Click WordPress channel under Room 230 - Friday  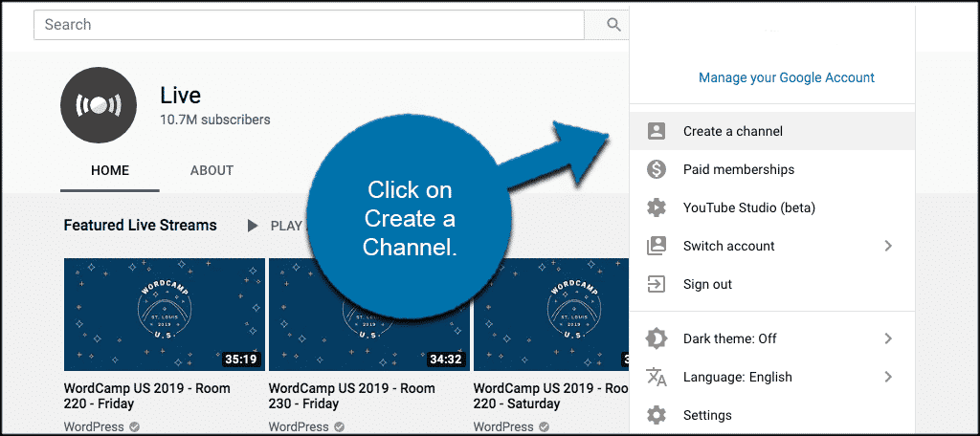click(299, 426)
